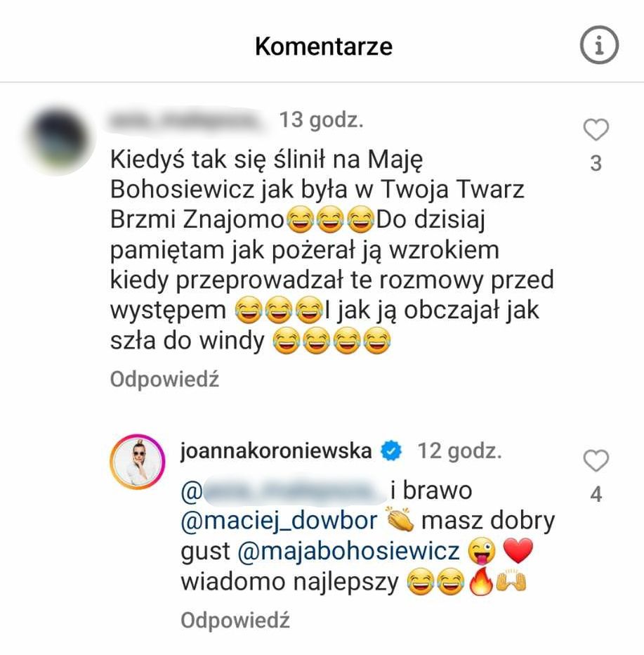Tap the @maciej_dowbor mention

[279, 521]
